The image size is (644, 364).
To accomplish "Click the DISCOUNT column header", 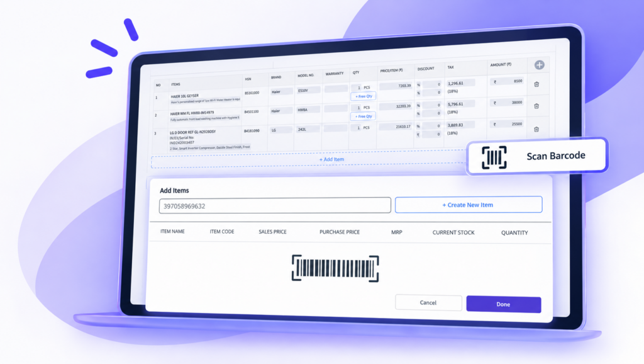I will [426, 69].
